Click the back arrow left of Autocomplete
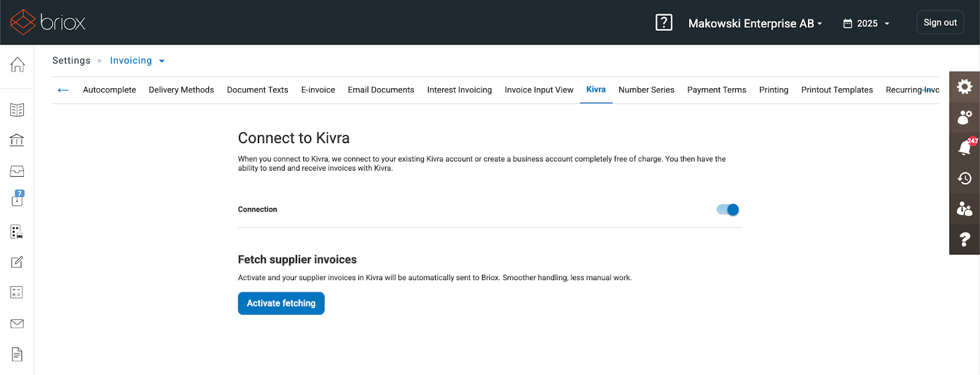This screenshot has height=375, width=980. [63, 90]
